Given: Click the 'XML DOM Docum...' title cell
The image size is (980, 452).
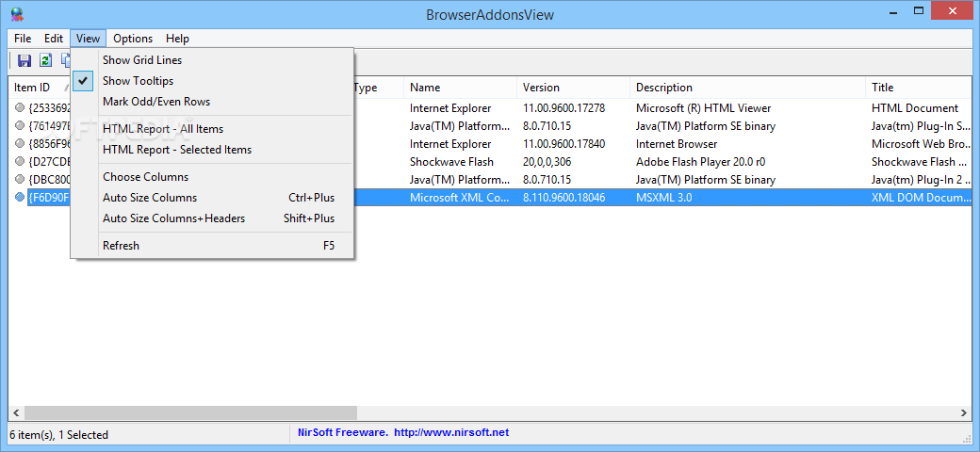Looking at the screenshot, I should click(922, 198).
